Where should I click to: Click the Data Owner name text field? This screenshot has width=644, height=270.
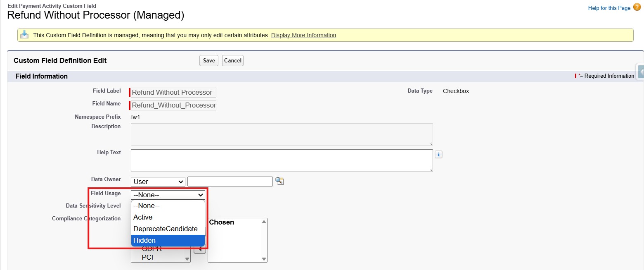230,182
